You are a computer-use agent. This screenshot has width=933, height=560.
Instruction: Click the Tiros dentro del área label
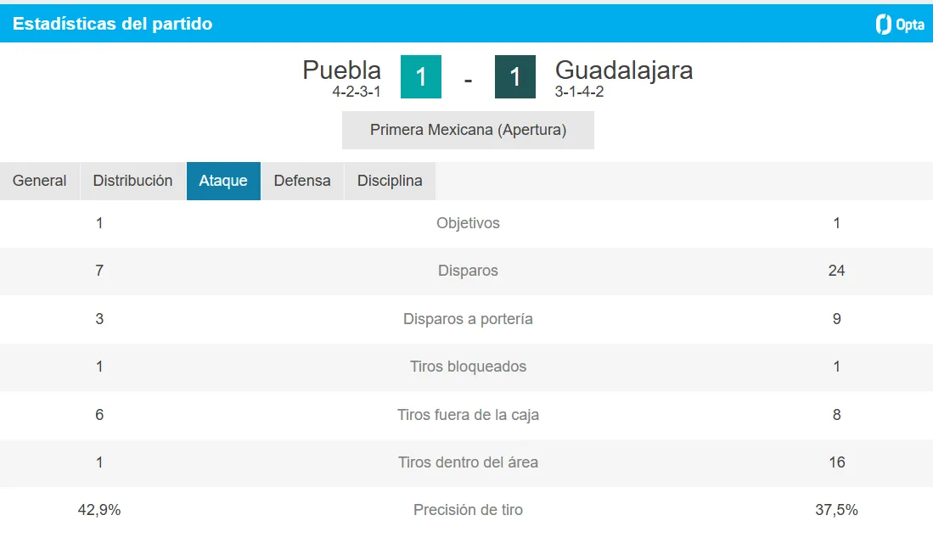pos(468,462)
